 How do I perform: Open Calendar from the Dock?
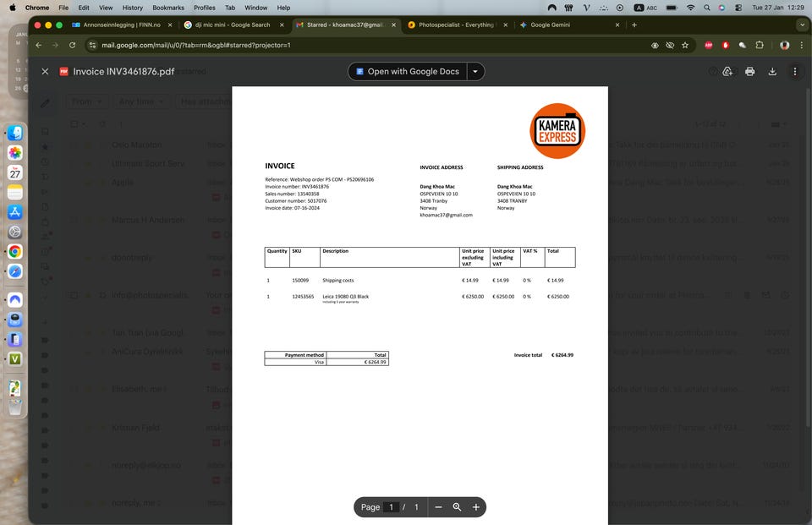tap(15, 172)
